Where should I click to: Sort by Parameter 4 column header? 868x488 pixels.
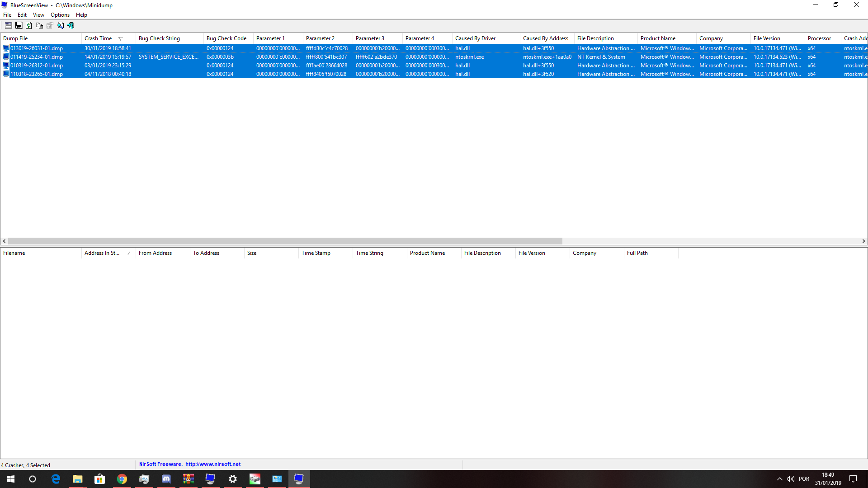427,38
